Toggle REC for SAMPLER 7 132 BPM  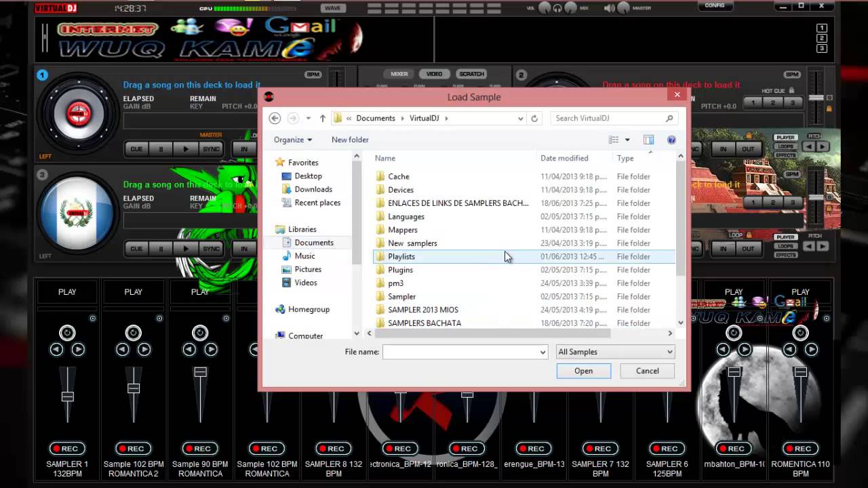[x=600, y=449]
